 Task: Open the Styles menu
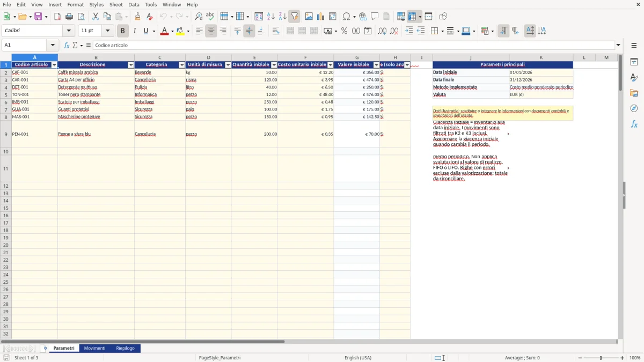pos(97,4)
